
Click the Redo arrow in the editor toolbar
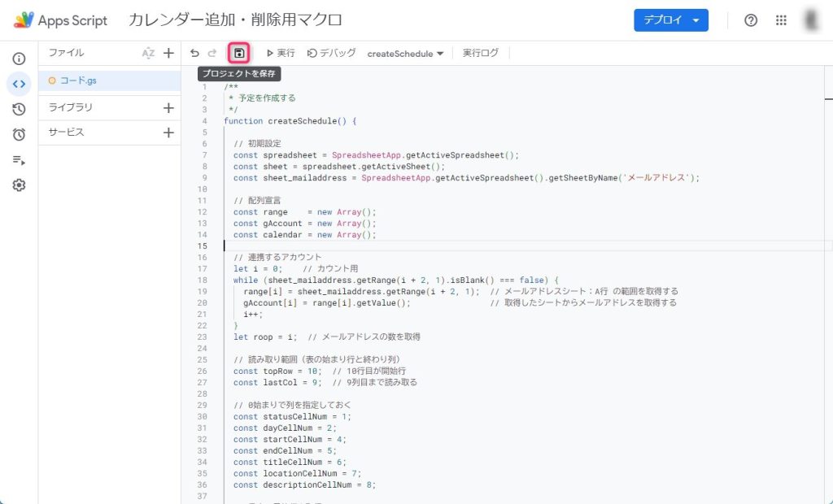tap(212, 54)
